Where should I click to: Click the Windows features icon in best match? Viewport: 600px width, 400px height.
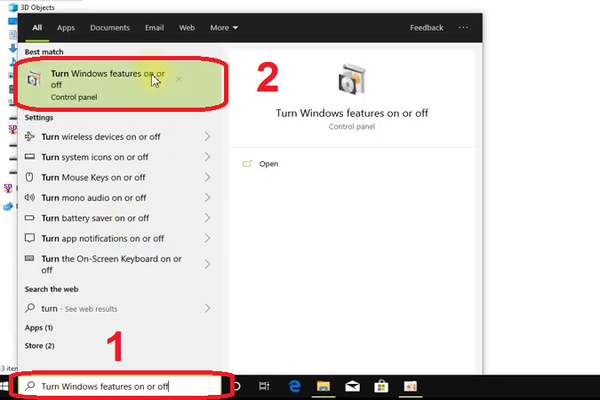34,79
